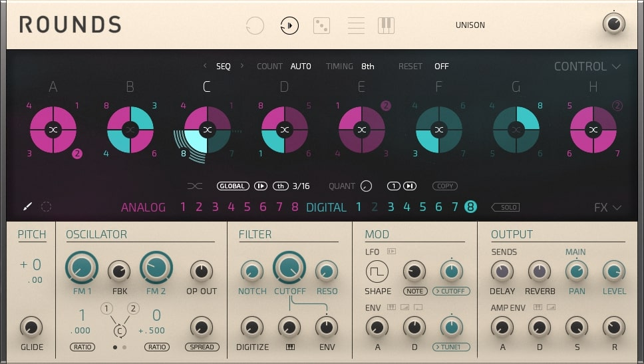Image resolution: width=644 pixels, height=364 pixels.
Task: Click the first ramp icon next to ENV
Action: (404, 307)
